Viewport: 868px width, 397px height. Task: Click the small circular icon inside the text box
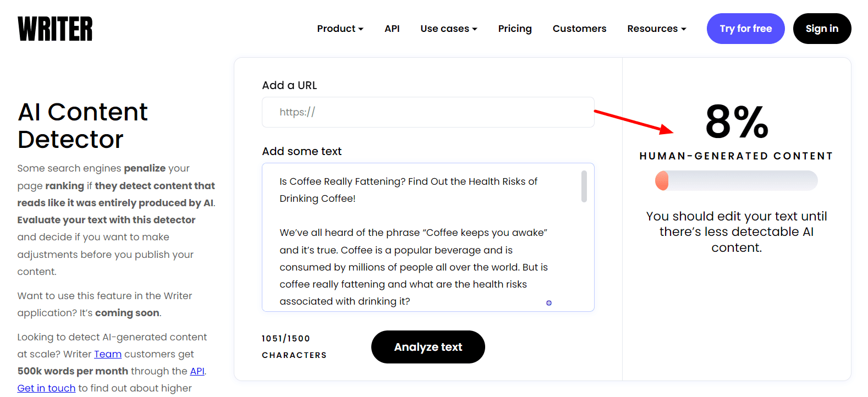(x=548, y=303)
